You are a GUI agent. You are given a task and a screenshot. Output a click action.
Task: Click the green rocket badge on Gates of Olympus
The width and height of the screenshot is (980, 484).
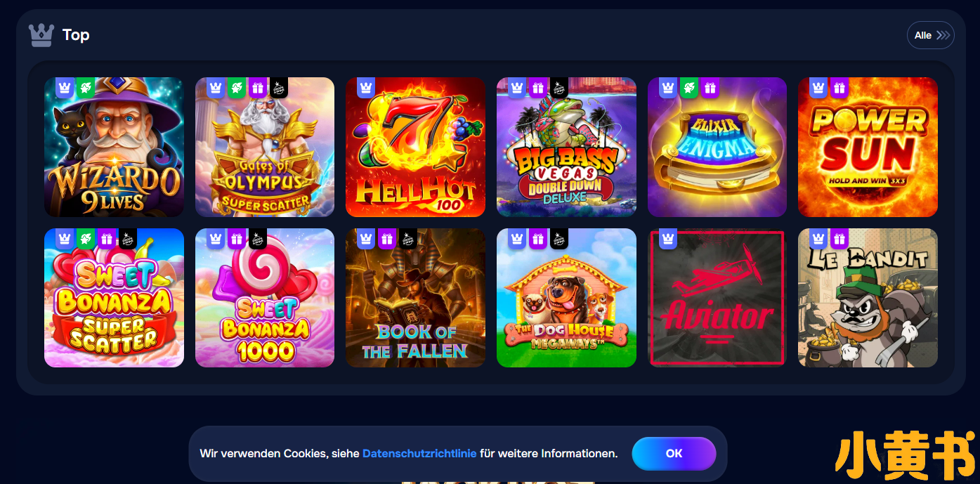tap(237, 87)
